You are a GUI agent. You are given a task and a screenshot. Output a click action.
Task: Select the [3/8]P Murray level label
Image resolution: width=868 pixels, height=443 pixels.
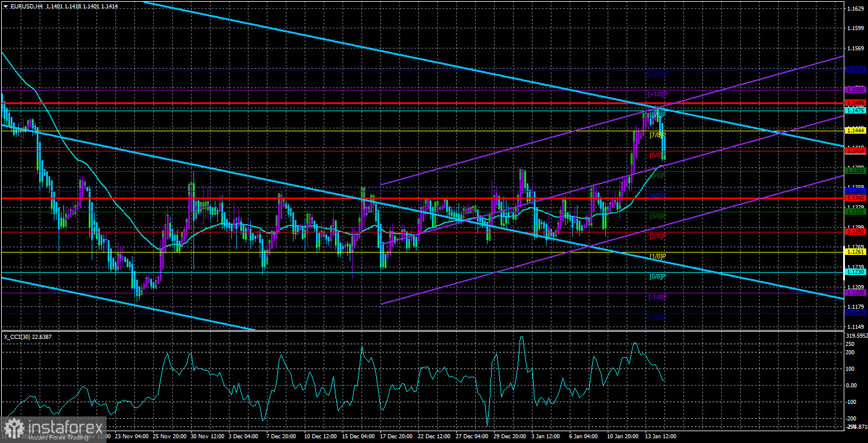pyautogui.click(x=657, y=216)
